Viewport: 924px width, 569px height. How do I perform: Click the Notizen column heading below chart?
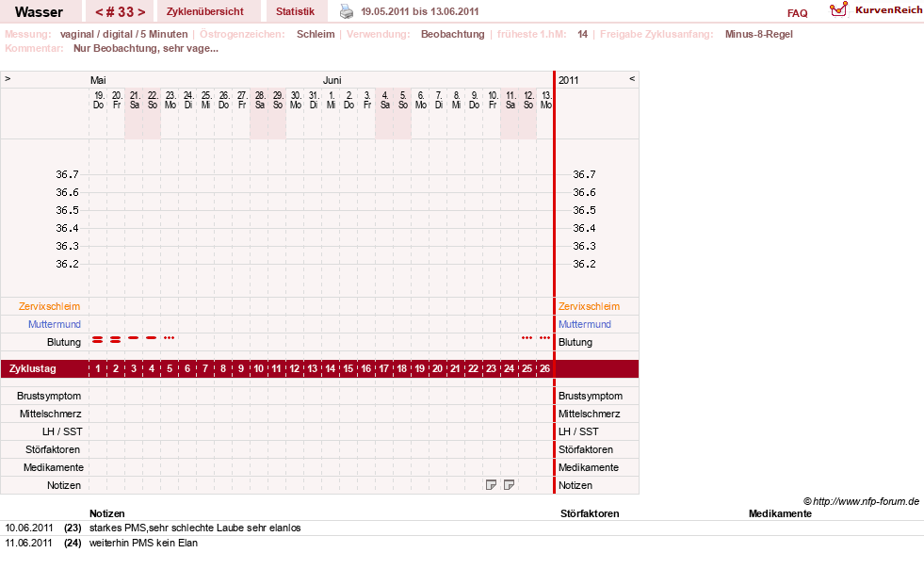[106, 513]
